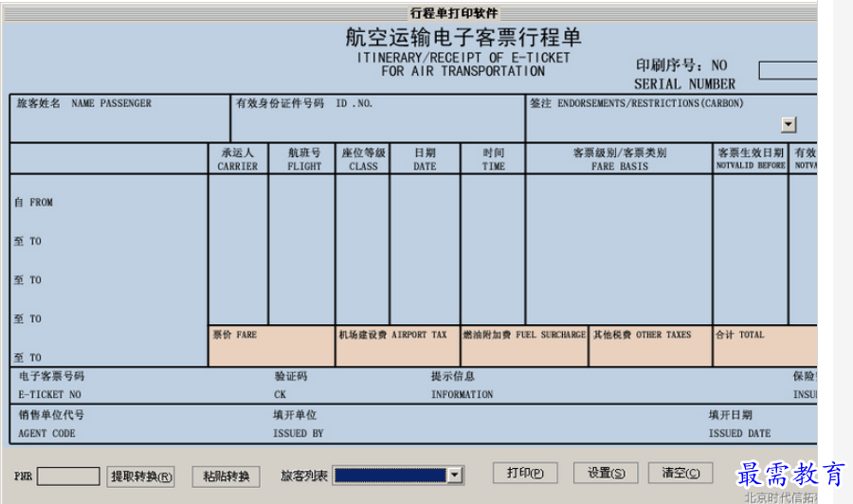This screenshot has width=853, height=504.
Task: Click the 旅客列表 label
Action: (304, 477)
